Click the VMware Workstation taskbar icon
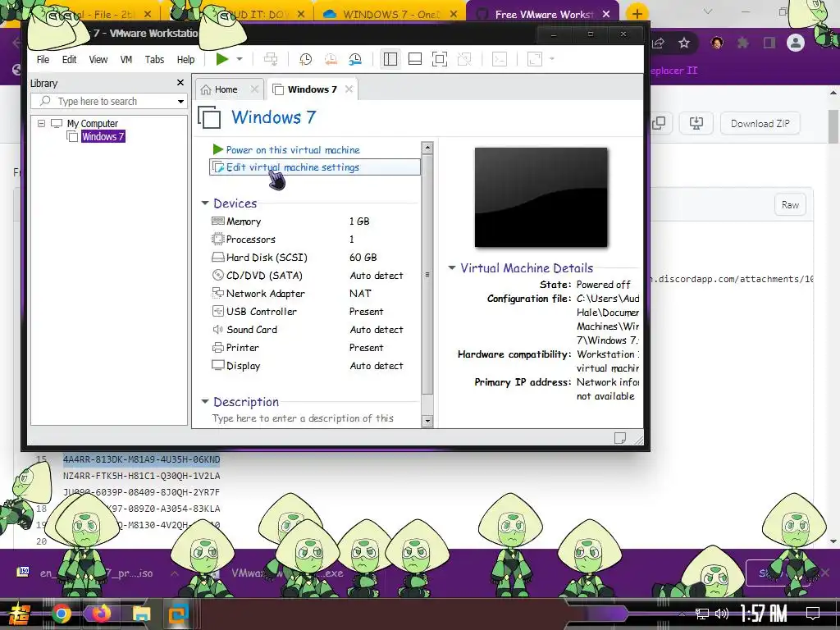The height and width of the screenshot is (630, 840). (178, 614)
